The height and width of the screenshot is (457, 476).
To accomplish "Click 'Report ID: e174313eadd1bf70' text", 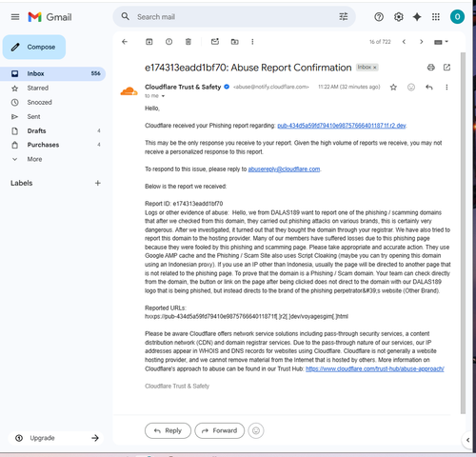I will click(184, 204).
